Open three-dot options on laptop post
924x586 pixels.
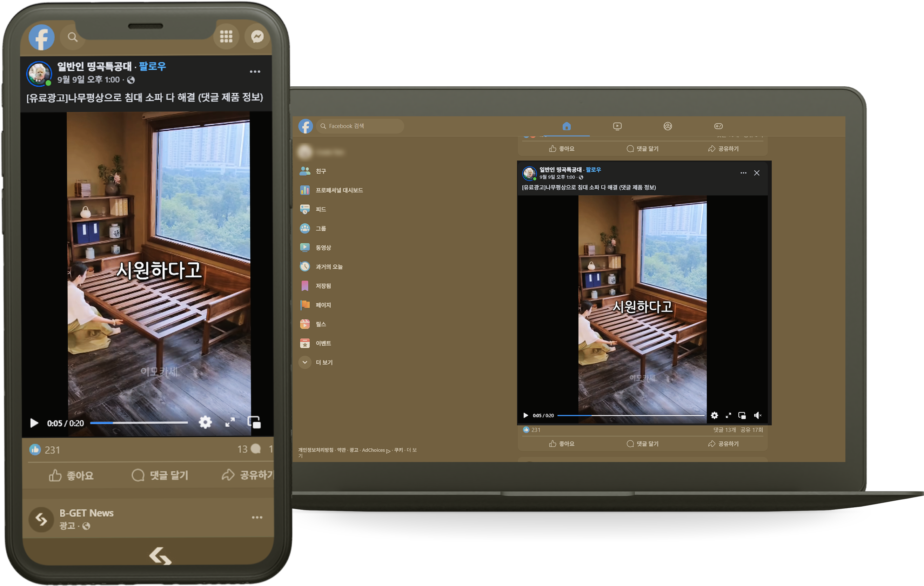click(x=743, y=173)
